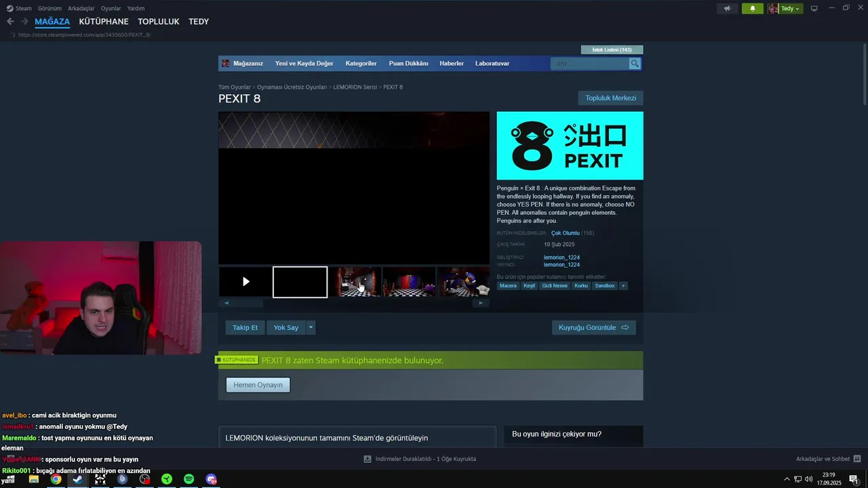Click the page vertical scrollbar
This screenshot has width=868, height=488.
click(x=864, y=75)
